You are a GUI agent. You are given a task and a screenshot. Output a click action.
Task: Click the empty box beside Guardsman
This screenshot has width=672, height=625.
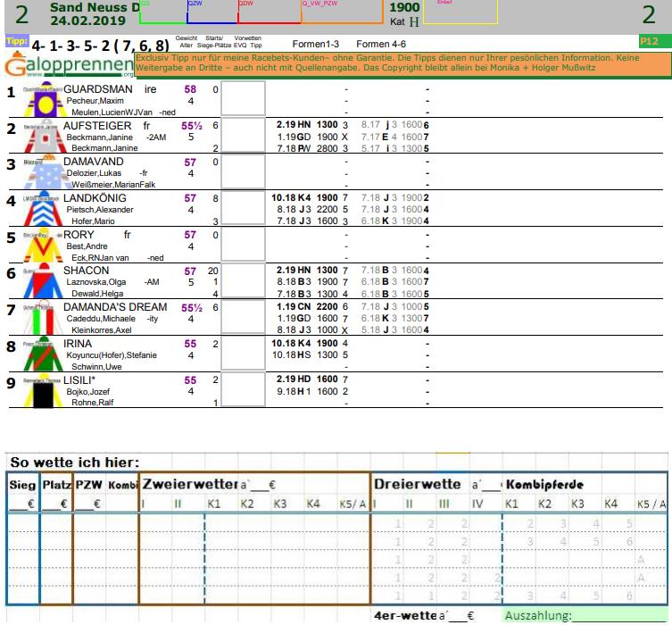pos(243,100)
